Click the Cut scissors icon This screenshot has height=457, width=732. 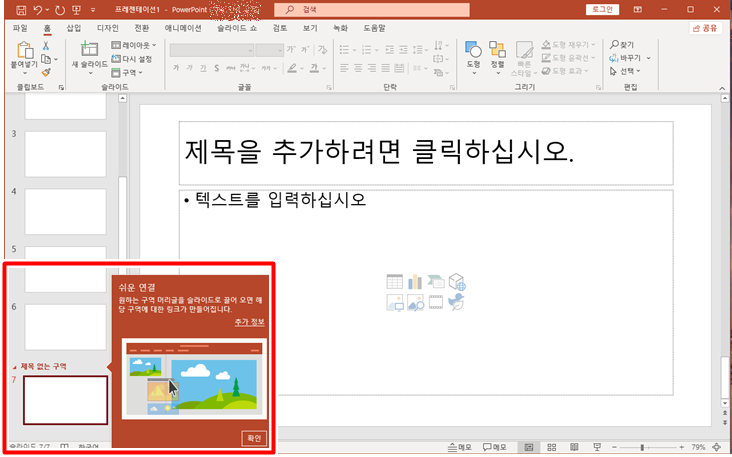pyautogui.click(x=46, y=46)
